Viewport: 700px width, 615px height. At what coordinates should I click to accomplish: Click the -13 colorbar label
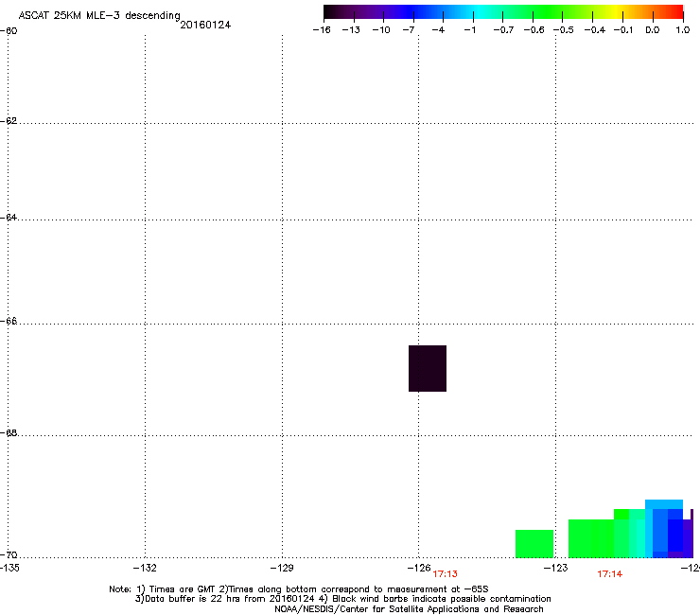tap(351, 30)
